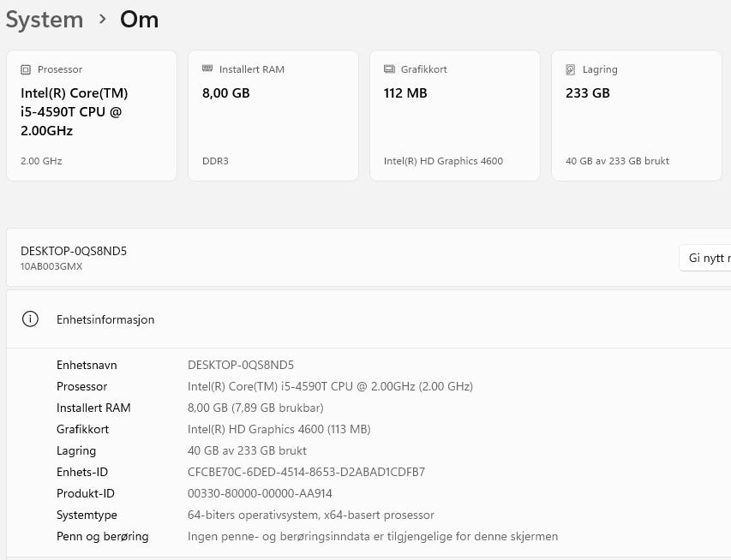Select the processor value ending '(2.00 GHz)'
Image resolution: width=731 pixels, height=560 pixels.
(330, 386)
